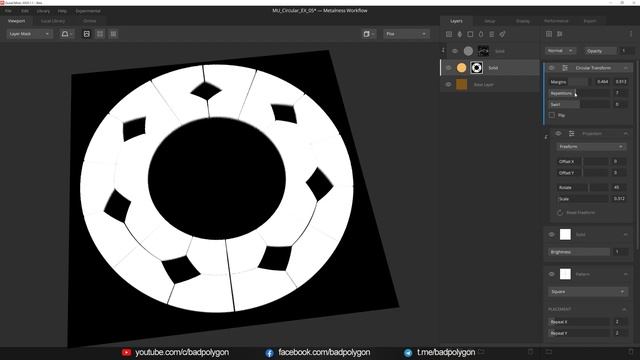Click the sliders icon above layer properties
640x360 pixels.
560,34
